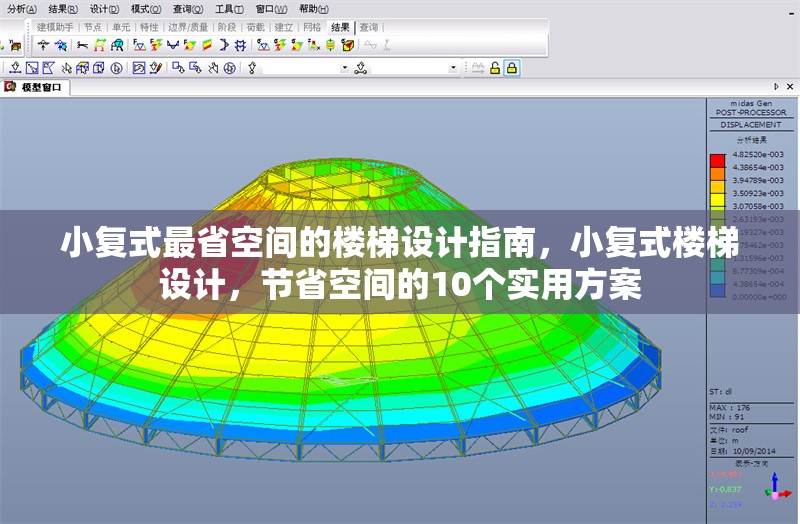Switch to the 边界/质量 toolbar tab
The width and height of the screenshot is (800, 524).
[x=188, y=27]
